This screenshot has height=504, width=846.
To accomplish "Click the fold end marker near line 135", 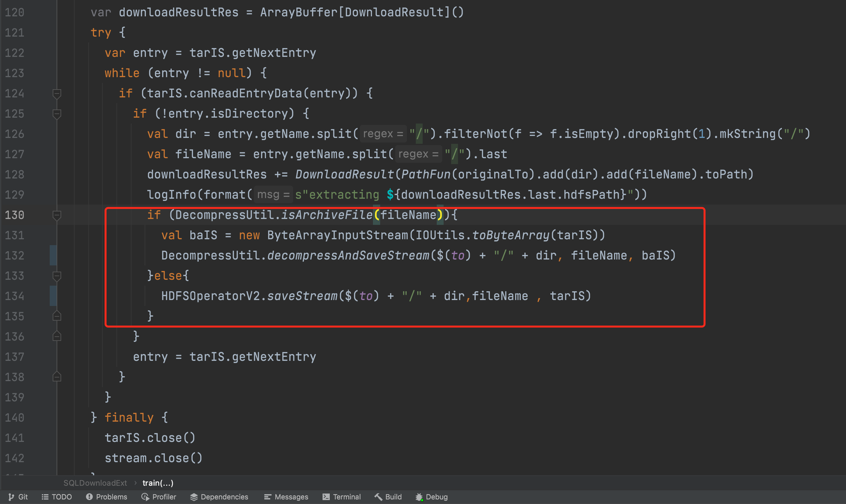I will coord(57,316).
